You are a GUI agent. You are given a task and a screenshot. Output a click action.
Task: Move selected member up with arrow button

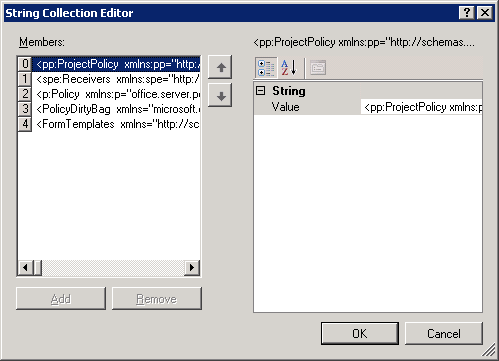pos(220,67)
